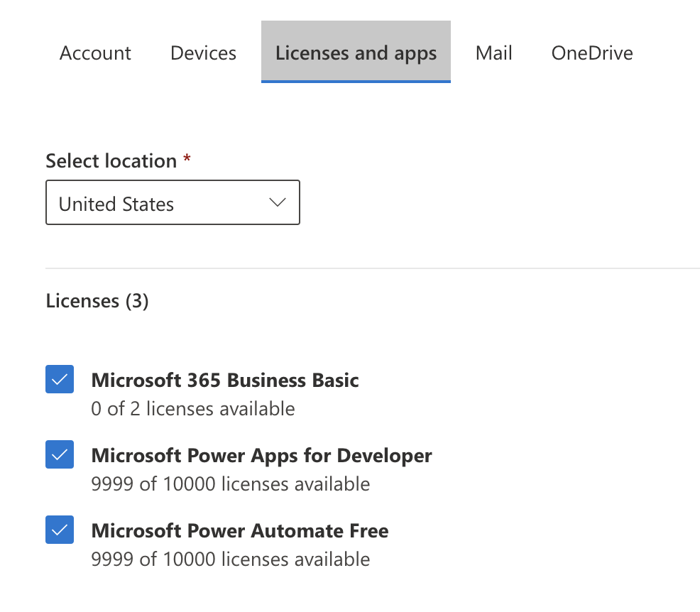700x612 pixels.
Task: Click the Microsoft 365 Business Basic label
Action: click(x=225, y=381)
